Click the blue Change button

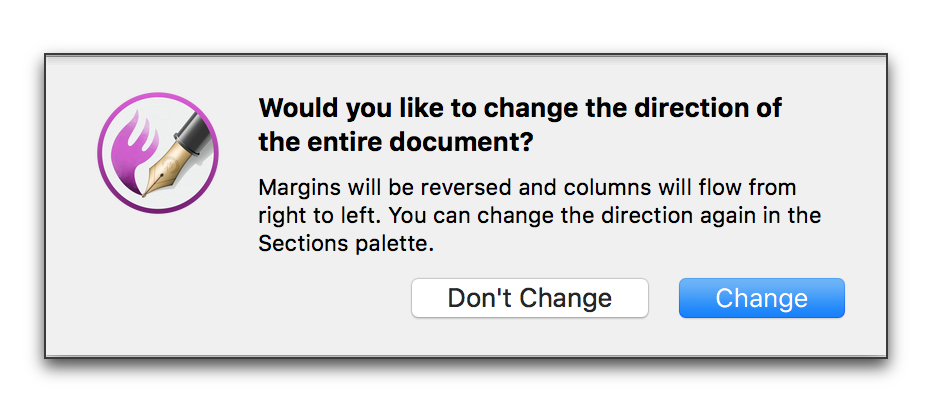(x=761, y=298)
